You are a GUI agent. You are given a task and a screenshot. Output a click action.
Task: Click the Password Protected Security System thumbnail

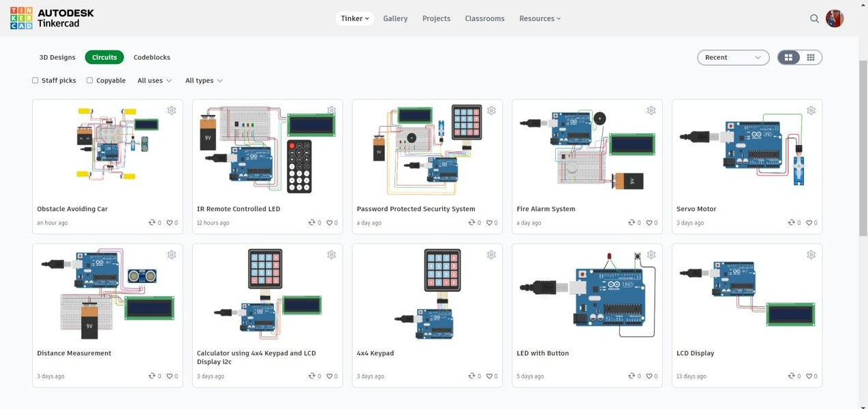[x=427, y=150]
